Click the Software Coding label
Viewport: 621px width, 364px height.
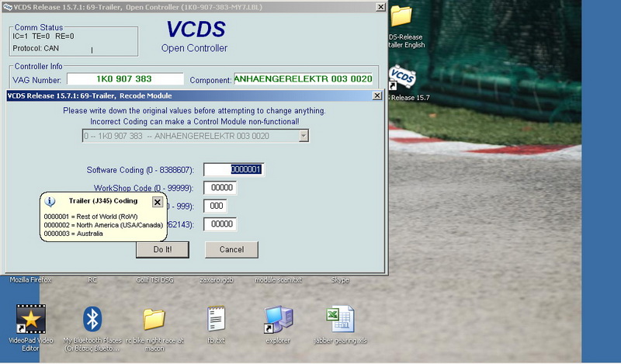(x=141, y=170)
